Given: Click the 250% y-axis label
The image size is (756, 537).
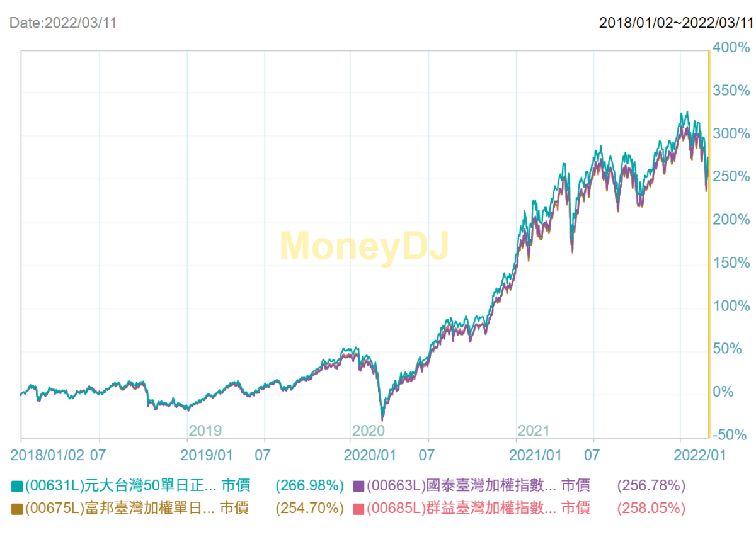Looking at the screenshot, I should coord(731,176).
